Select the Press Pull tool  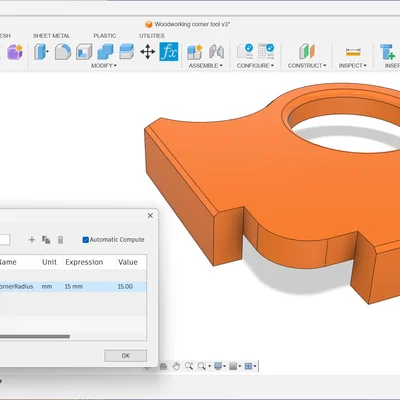[41, 52]
